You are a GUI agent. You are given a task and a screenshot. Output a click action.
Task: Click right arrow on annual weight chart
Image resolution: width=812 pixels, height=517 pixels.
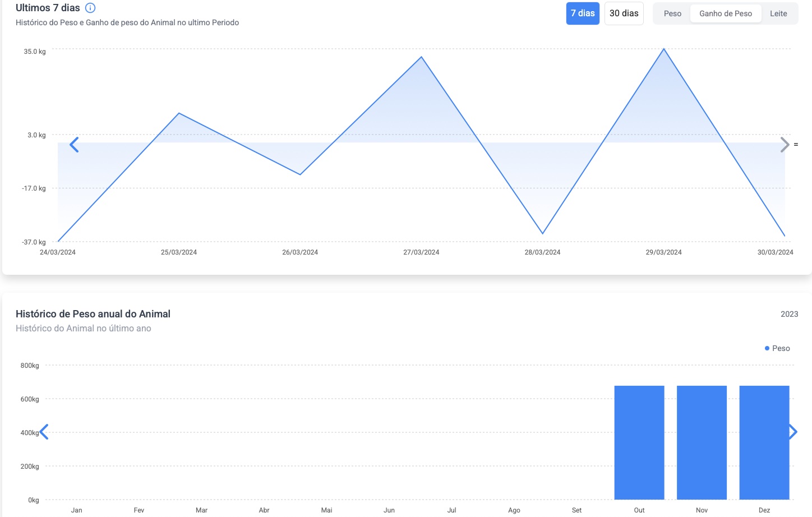(x=793, y=432)
